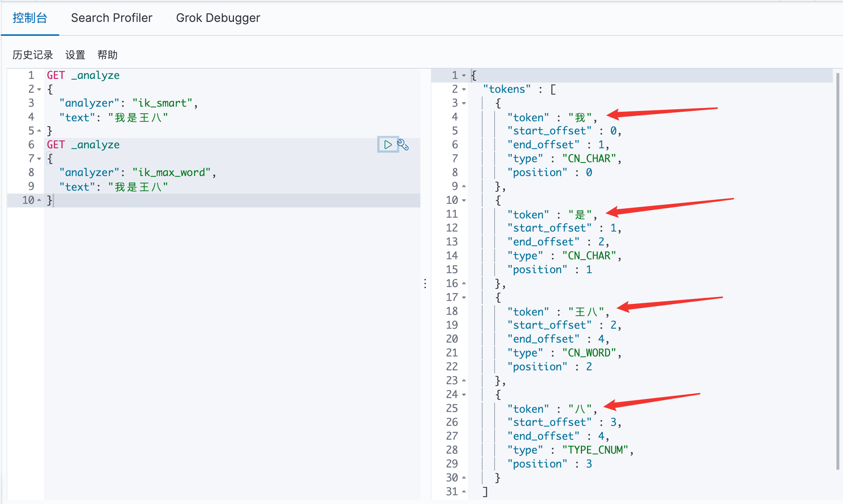
Task: Click the response pane vertical scrollbar
Action: click(838, 270)
